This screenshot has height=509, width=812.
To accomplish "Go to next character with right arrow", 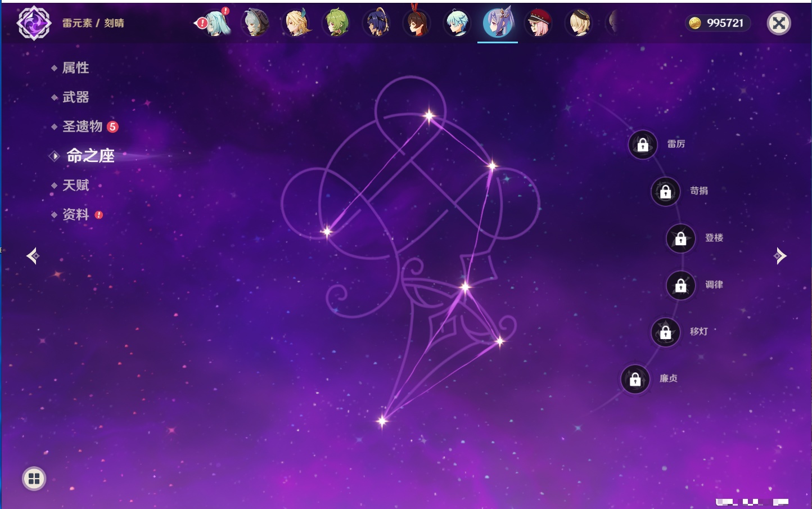I will [x=780, y=256].
